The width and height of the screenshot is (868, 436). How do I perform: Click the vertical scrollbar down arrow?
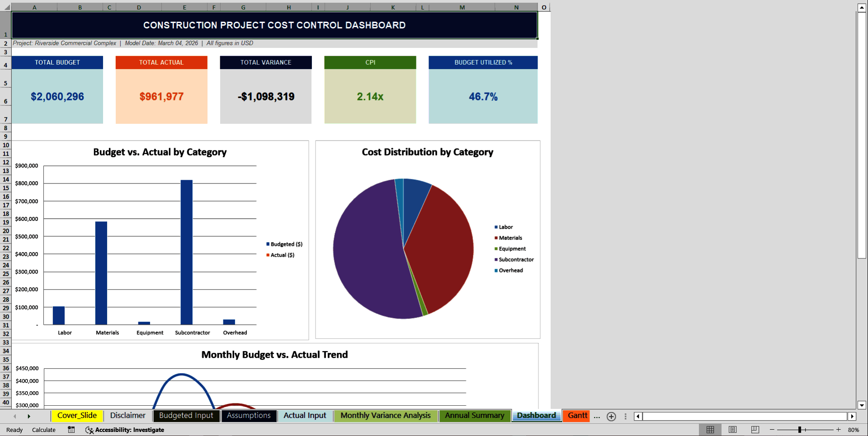(862, 406)
